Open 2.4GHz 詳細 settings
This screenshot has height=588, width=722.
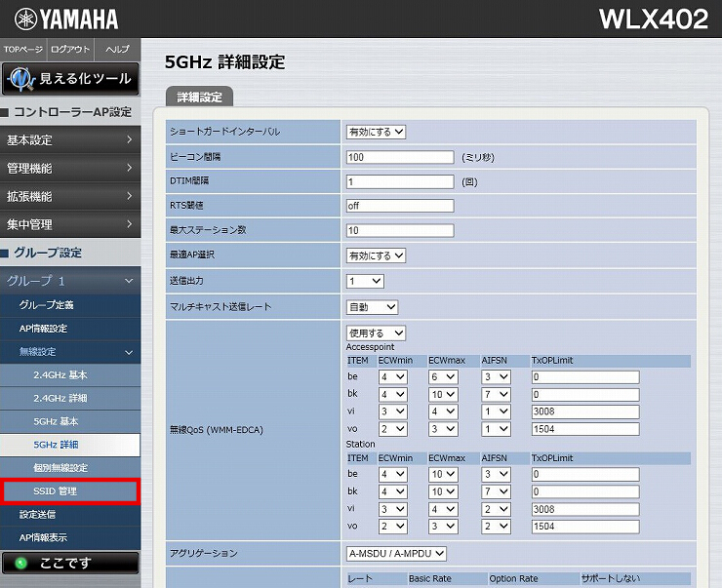click(70, 399)
